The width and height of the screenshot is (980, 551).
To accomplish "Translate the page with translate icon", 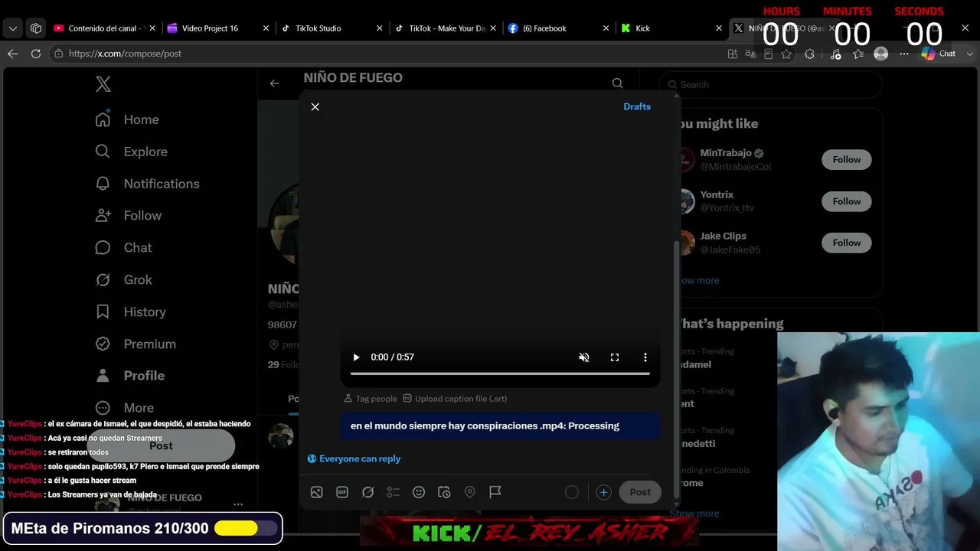I will (x=750, y=54).
